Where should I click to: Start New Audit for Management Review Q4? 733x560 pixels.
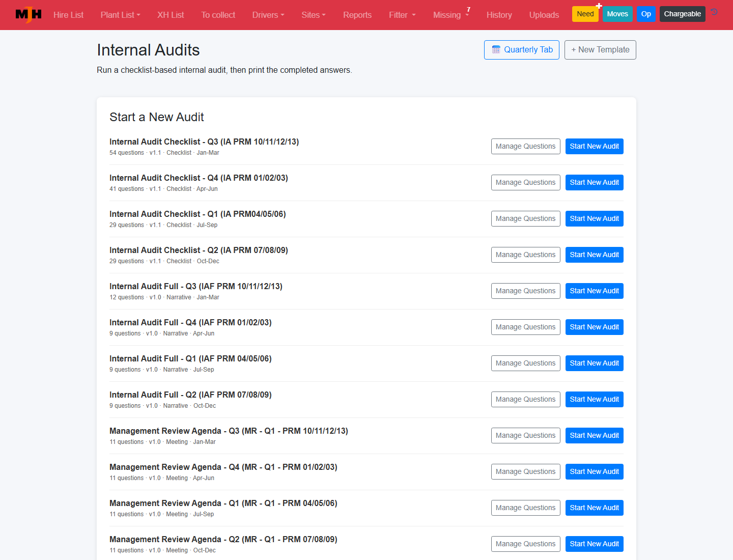(x=594, y=471)
